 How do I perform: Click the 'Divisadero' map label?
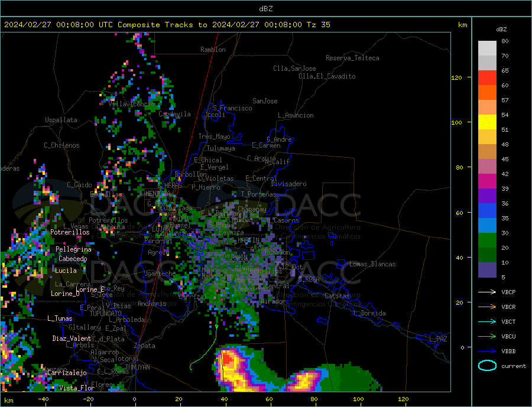coord(288,184)
